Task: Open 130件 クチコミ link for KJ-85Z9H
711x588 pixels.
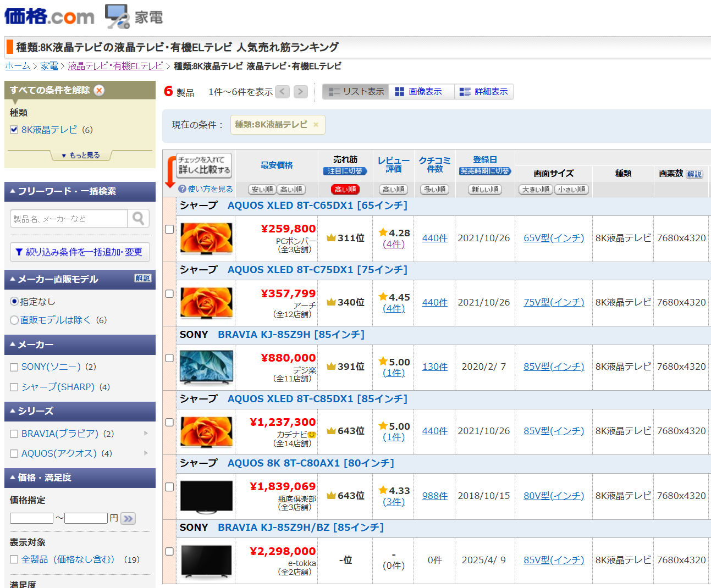Action: point(435,367)
